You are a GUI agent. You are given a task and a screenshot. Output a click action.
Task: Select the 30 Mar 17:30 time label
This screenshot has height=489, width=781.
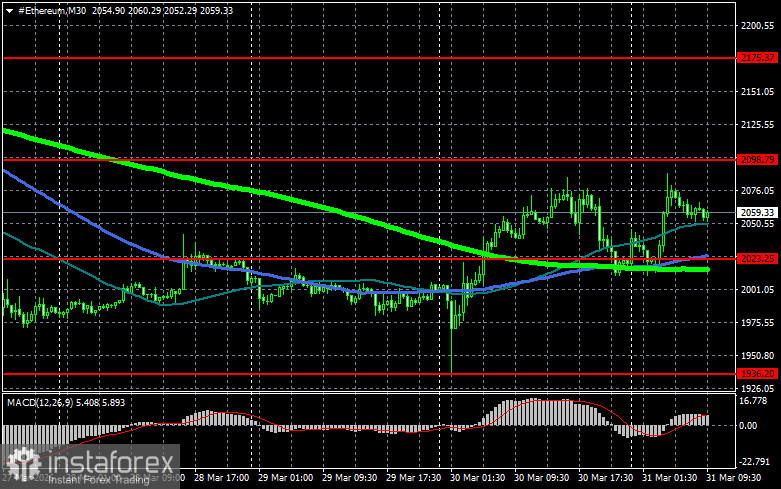click(605, 478)
